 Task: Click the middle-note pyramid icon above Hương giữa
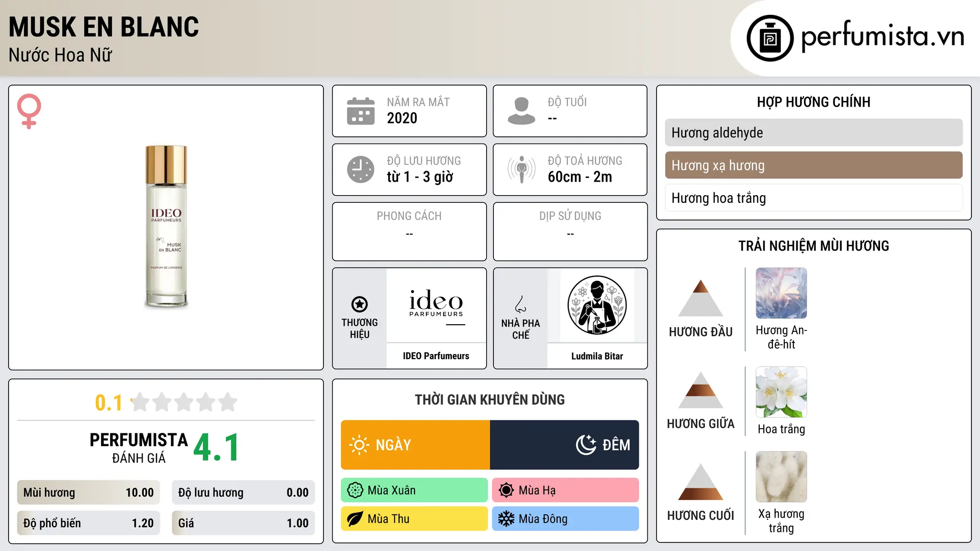click(x=701, y=390)
